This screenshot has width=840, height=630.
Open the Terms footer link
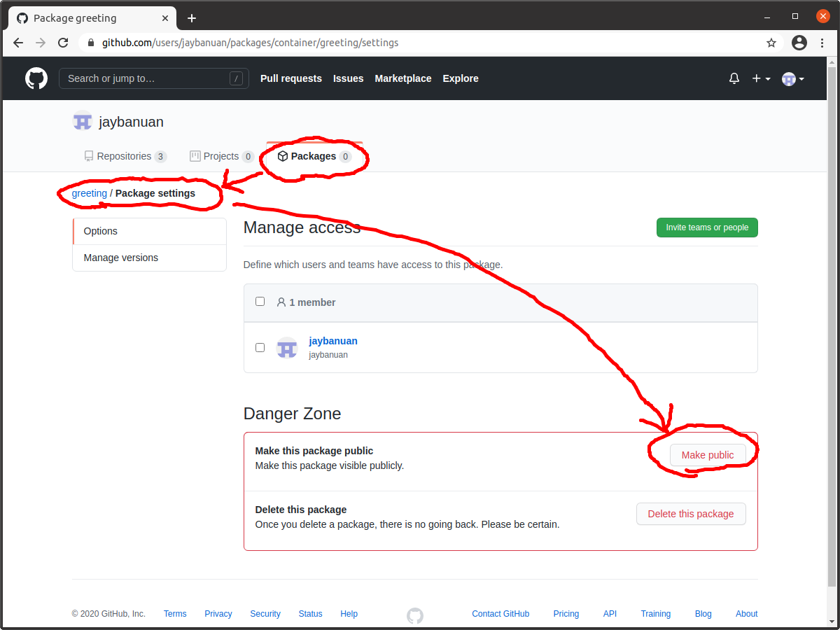(x=175, y=614)
